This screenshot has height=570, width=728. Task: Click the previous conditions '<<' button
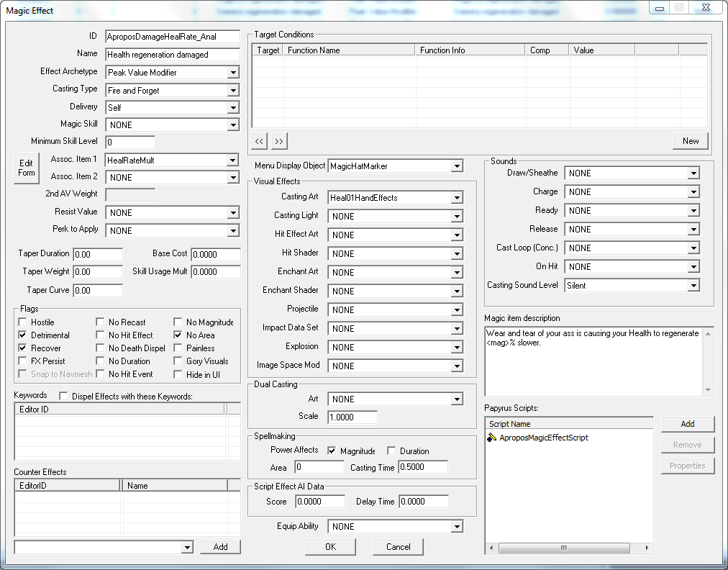(x=259, y=141)
